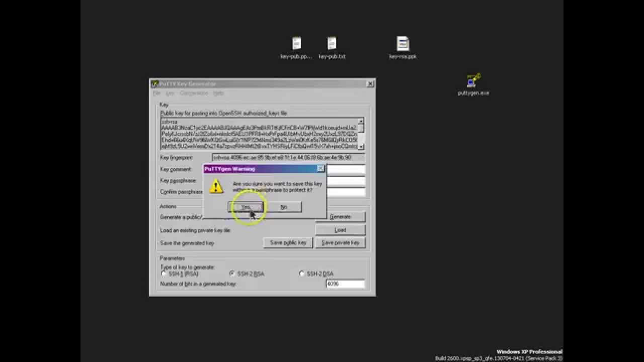This screenshot has width=644, height=362.
Task: Confirm with the Yes button in PuTTYgen Warning
Action: coord(246,207)
